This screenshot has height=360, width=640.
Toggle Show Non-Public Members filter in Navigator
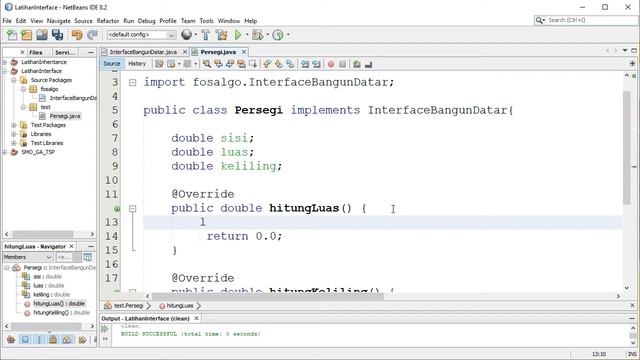click(53, 340)
